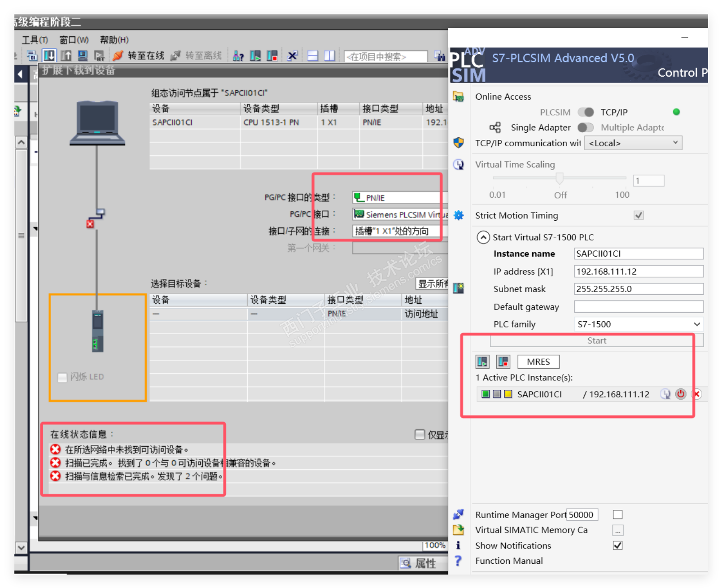Image resolution: width=722 pixels, height=588 pixels.
Task: Click the Stop CPU icon in TIA toolbar
Action: [x=272, y=56]
